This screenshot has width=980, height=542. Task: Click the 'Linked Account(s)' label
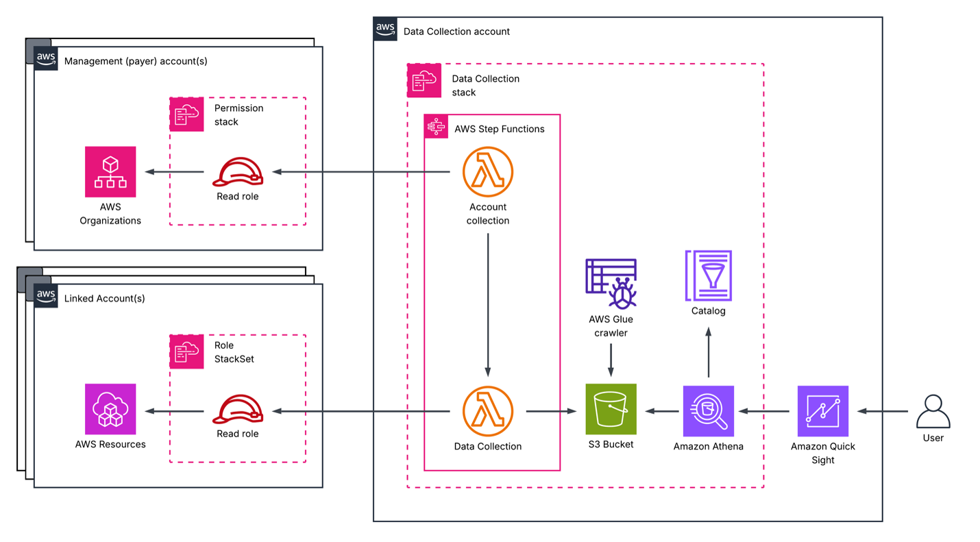pos(105,299)
